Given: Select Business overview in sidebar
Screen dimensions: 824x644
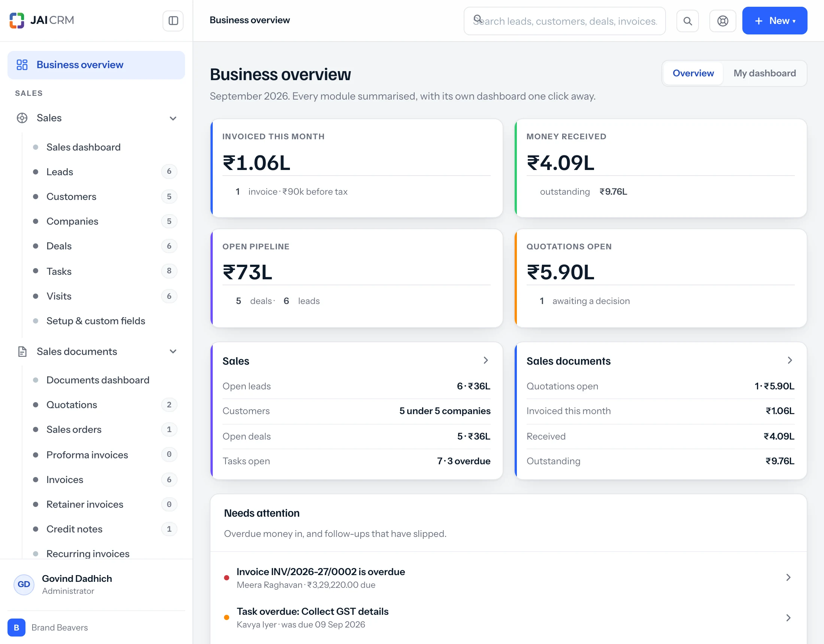Looking at the screenshot, I should coord(96,65).
